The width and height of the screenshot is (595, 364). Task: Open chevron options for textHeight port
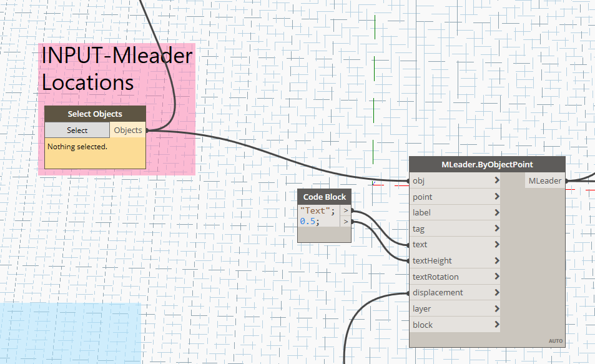point(497,260)
